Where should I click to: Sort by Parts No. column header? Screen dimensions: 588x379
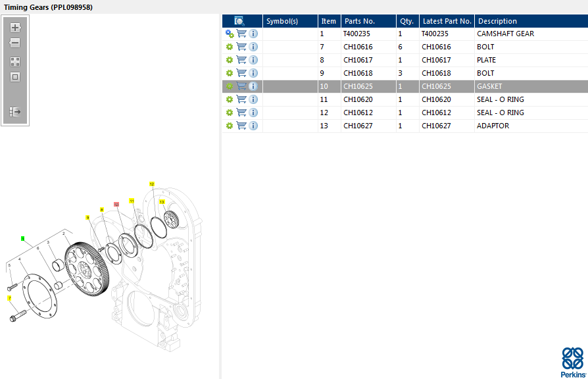pyautogui.click(x=359, y=21)
